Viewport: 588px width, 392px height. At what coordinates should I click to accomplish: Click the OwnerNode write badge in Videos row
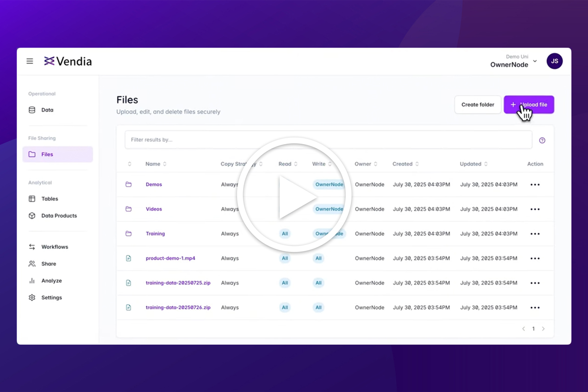329,209
